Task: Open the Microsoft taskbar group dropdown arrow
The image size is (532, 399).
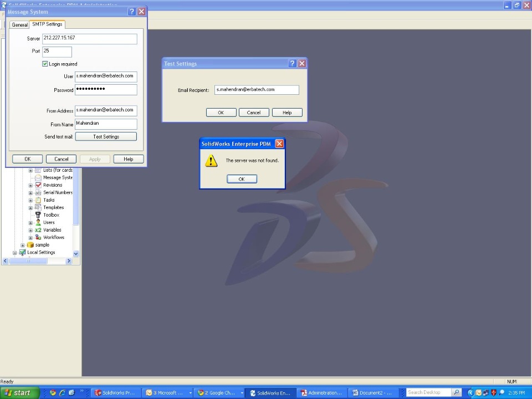Action: click(190, 393)
